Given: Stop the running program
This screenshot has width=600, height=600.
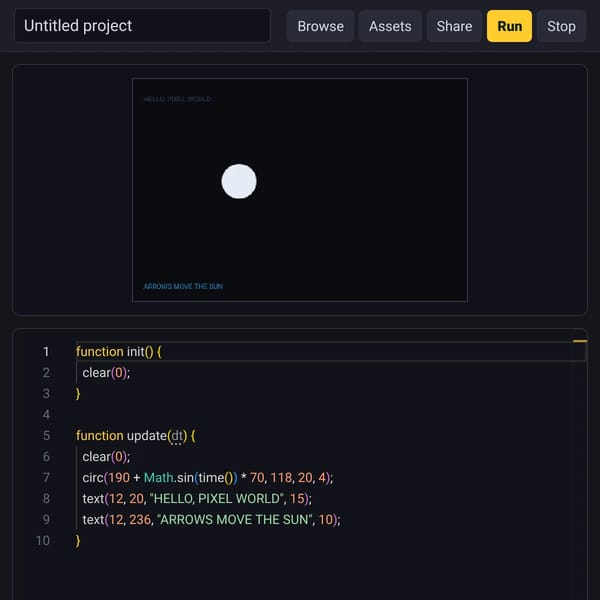Looking at the screenshot, I should coord(561,26).
